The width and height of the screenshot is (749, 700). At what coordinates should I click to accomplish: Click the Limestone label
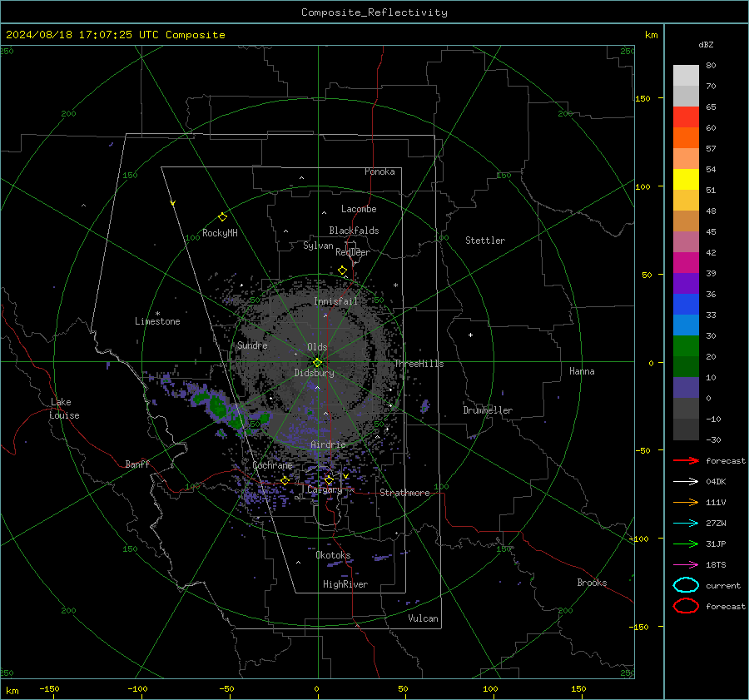pos(157,321)
